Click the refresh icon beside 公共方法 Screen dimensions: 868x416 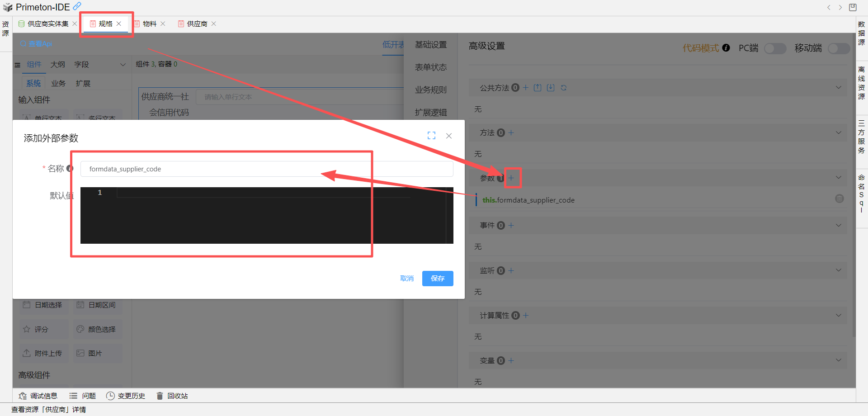click(x=564, y=88)
